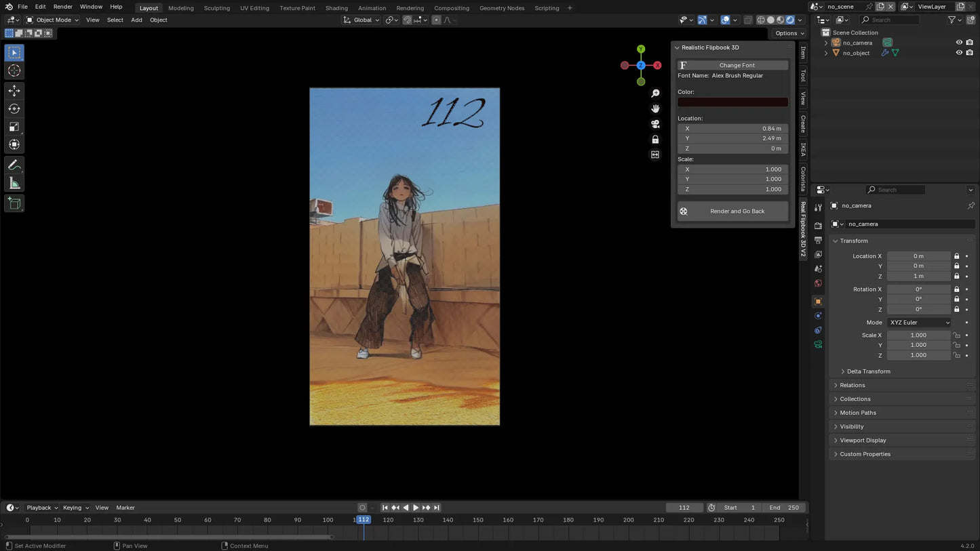This screenshot has height=551, width=980.
Task: Open the Tool properties tab icon
Action: pos(818,208)
